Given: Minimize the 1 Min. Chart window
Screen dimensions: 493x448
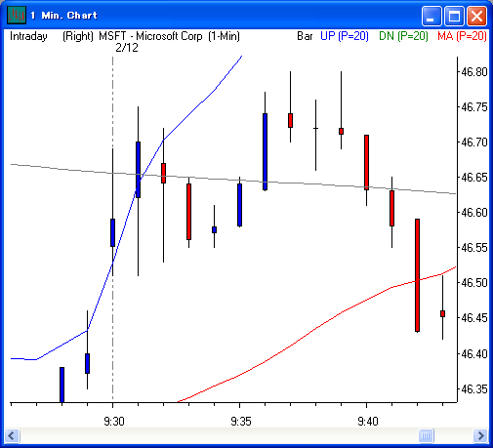Looking at the screenshot, I should [x=431, y=16].
